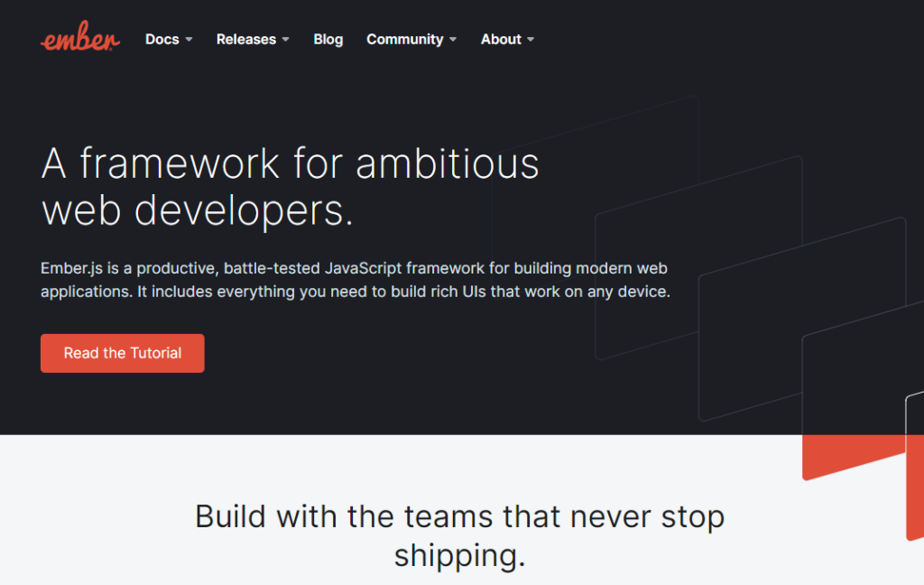Click the word 'JavaScript' in the description

click(363, 268)
